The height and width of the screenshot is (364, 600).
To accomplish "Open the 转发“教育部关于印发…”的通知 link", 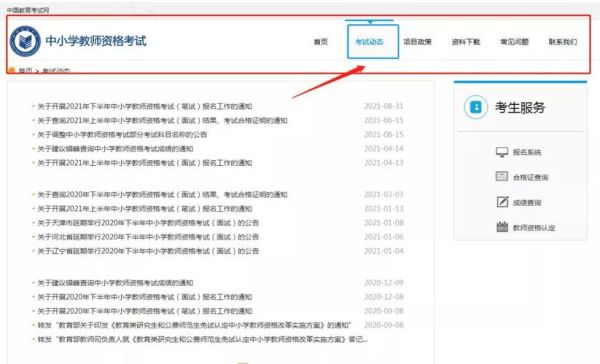I will 194,326.
